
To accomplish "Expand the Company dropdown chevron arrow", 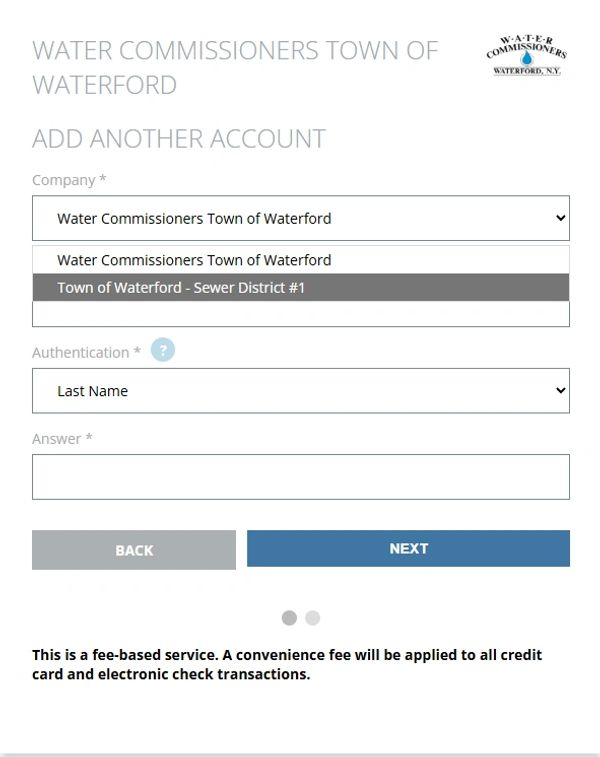I will pyautogui.click(x=560, y=218).
